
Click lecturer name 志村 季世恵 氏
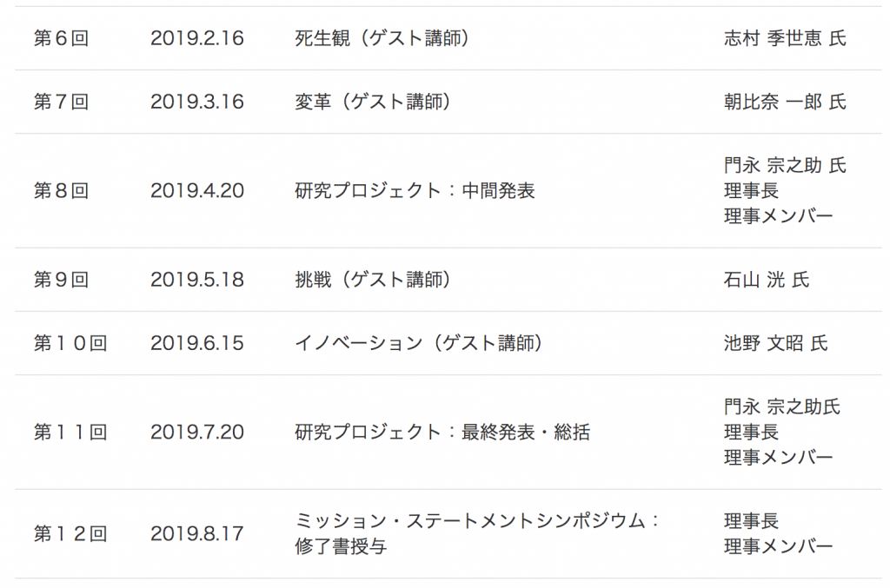coord(785,38)
